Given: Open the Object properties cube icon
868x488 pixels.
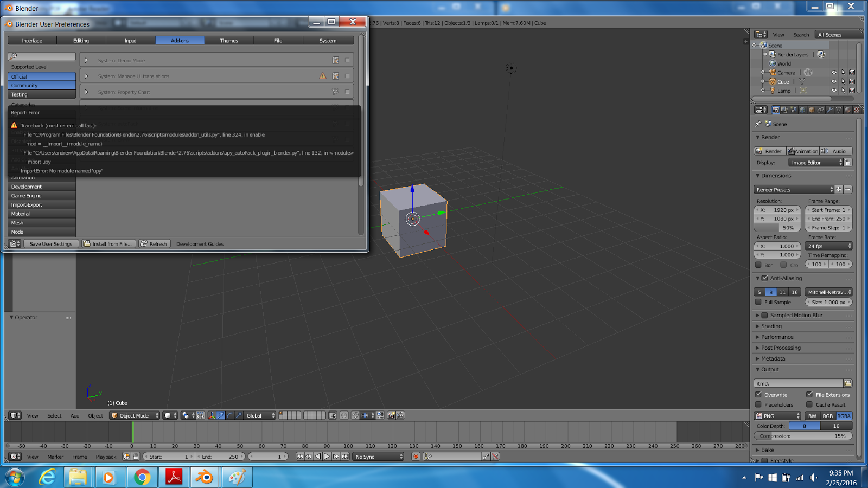Looking at the screenshot, I should [812, 110].
